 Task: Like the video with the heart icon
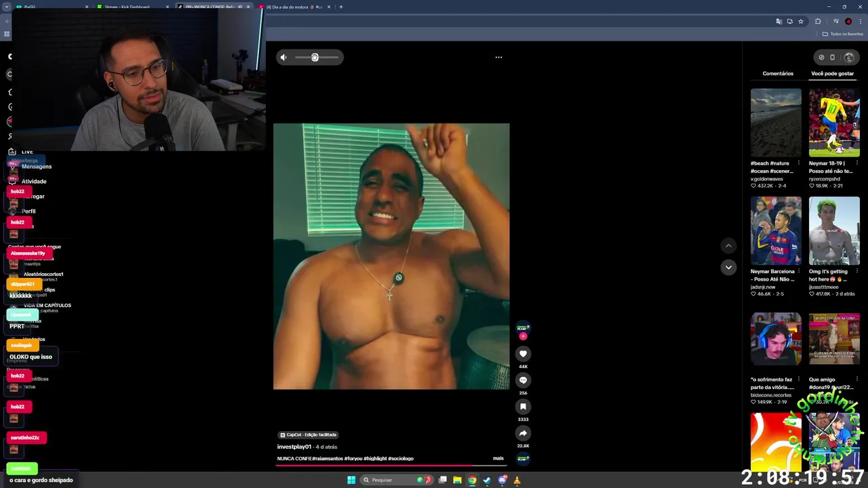[x=523, y=354]
